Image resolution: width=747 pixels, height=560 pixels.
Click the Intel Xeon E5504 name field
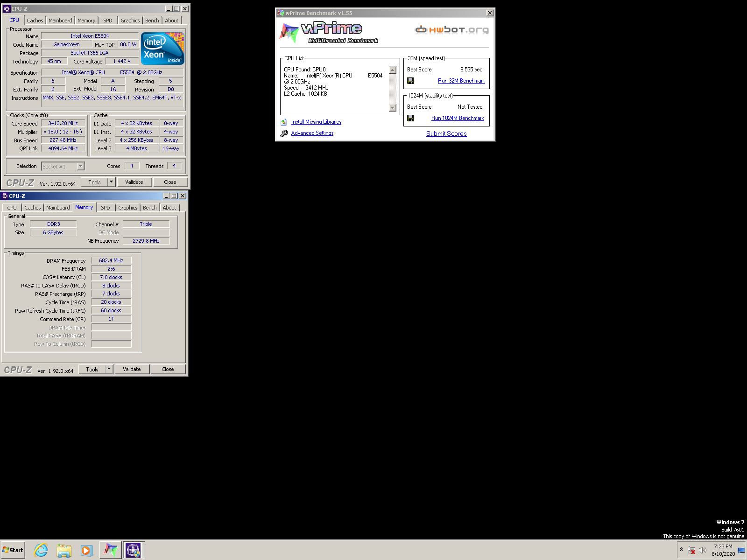90,36
